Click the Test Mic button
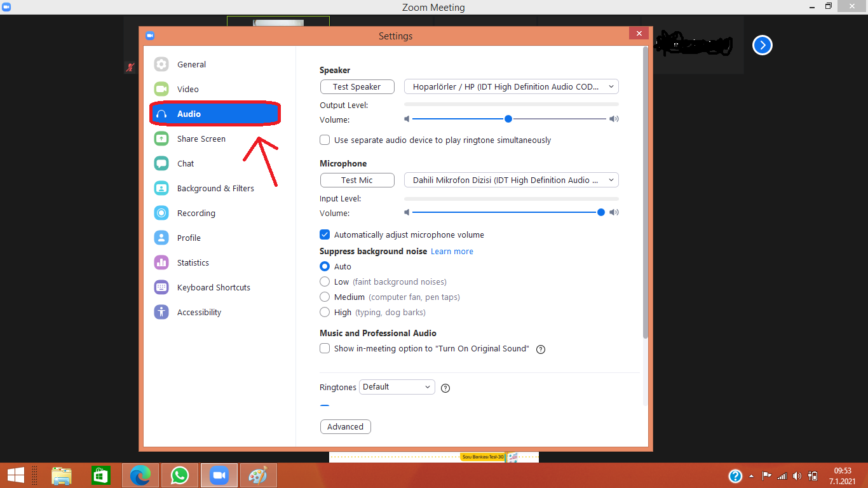Screen dimensions: 868x488 [357, 180]
